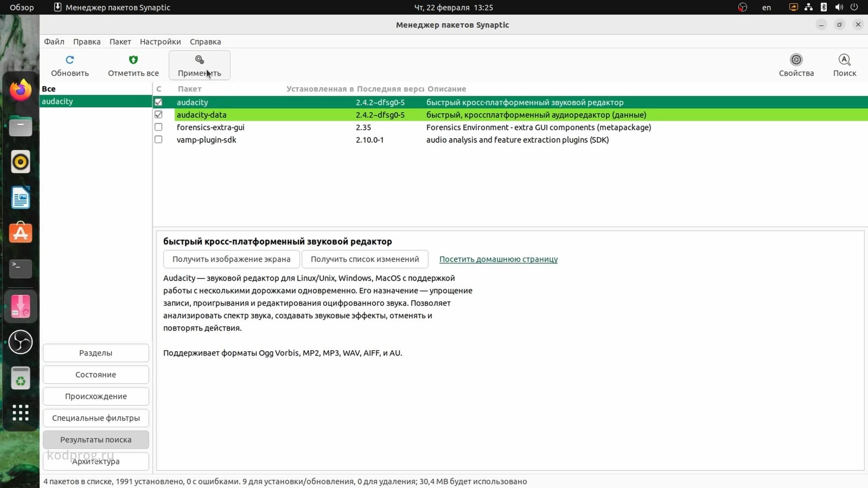868x488 pixels.
Task: Open OBS Studio from the dock
Action: 20,342
